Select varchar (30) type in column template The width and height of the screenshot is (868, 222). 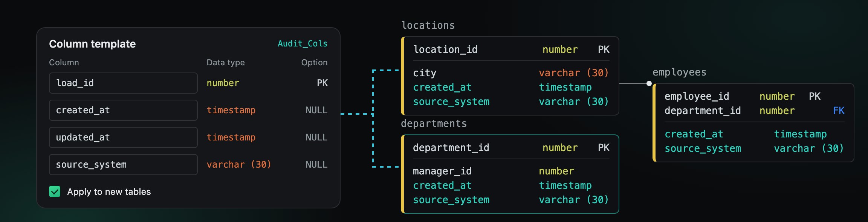239,165
